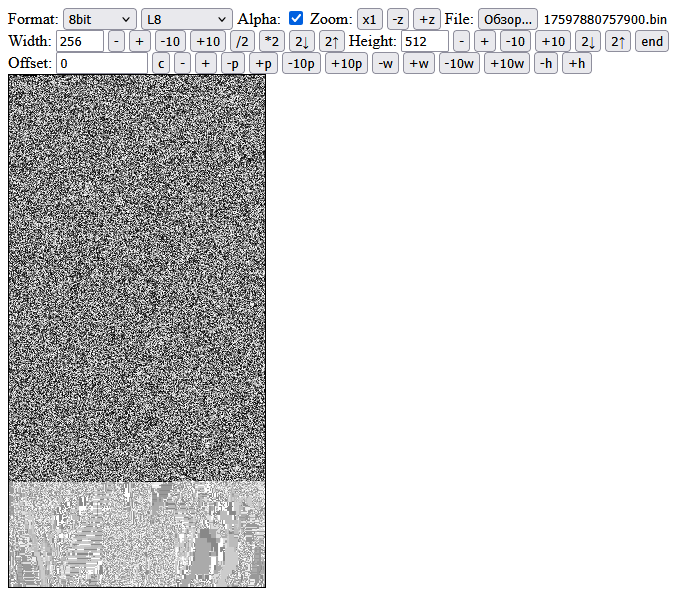Click the Height input field
Image resolution: width=692 pixels, height=605 pixels.
point(425,41)
